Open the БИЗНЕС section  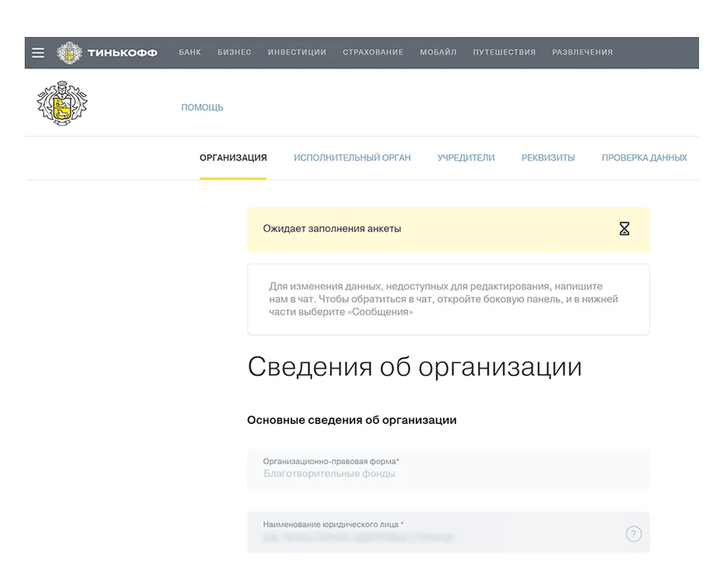[234, 52]
